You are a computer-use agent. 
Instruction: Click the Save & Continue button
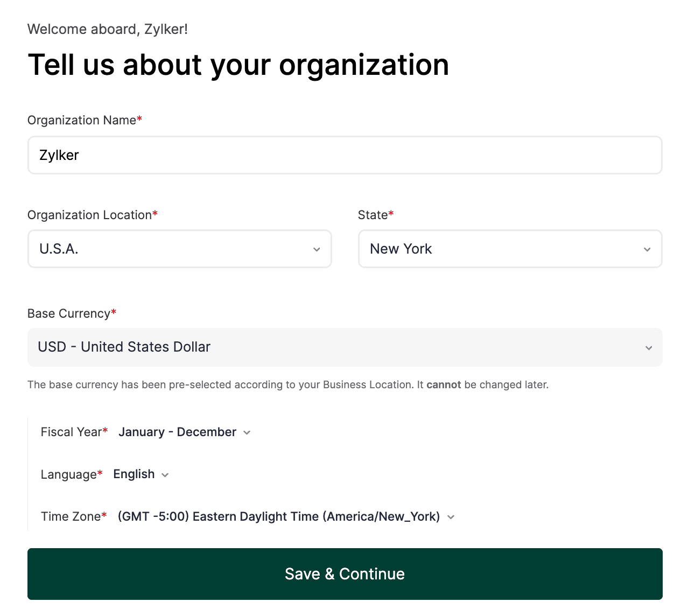345,574
